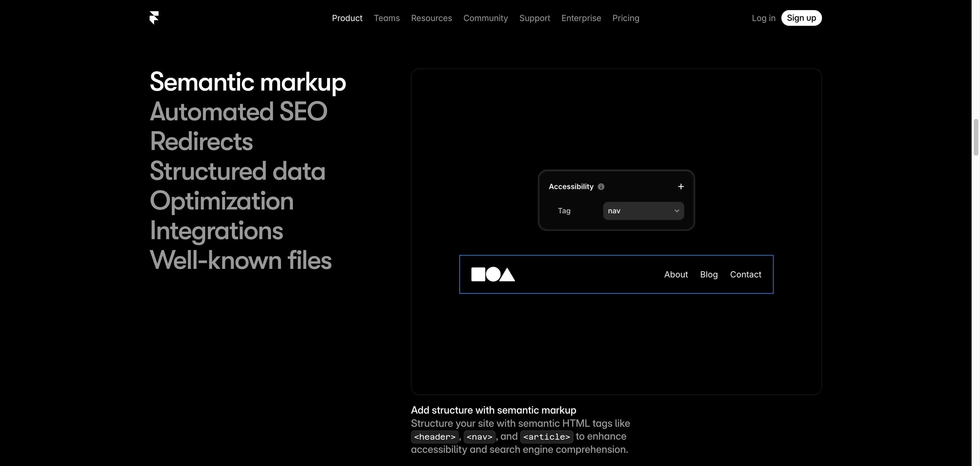Select the Automated SEO feature
The image size is (980, 466).
[x=238, y=111]
